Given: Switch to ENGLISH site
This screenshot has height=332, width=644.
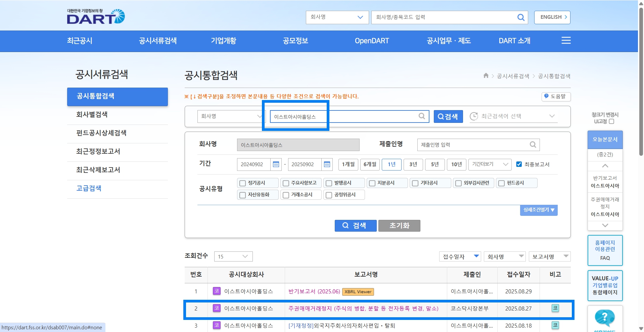Looking at the screenshot, I should (x=552, y=17).
